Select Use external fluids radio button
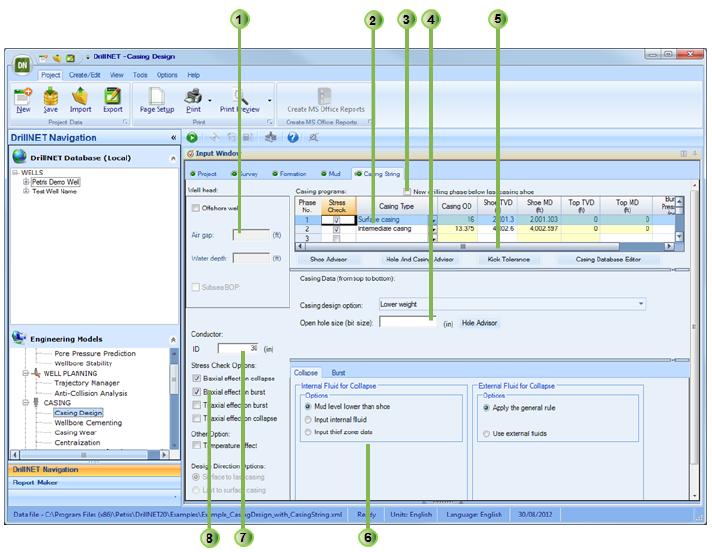The image size is (712, 552). pos(486,434)
